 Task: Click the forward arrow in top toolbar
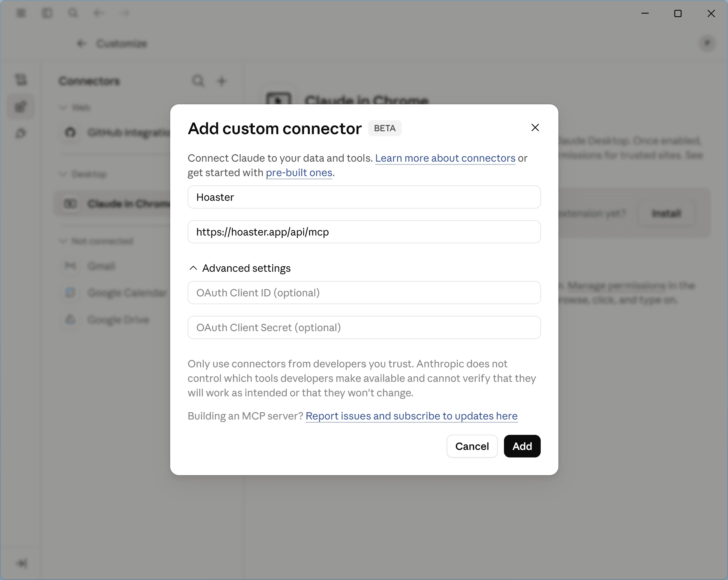tap(124, 13)
